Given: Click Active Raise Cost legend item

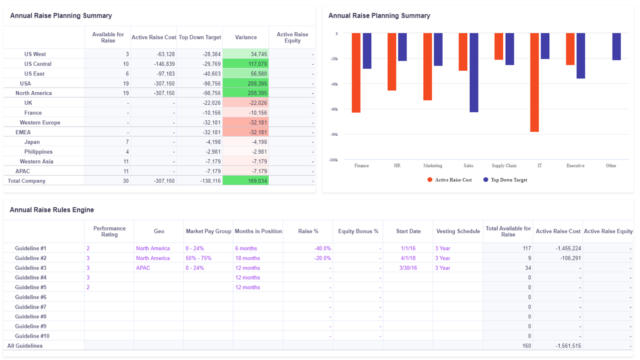Looking at the screenshot, I should [x=449, y=180].
